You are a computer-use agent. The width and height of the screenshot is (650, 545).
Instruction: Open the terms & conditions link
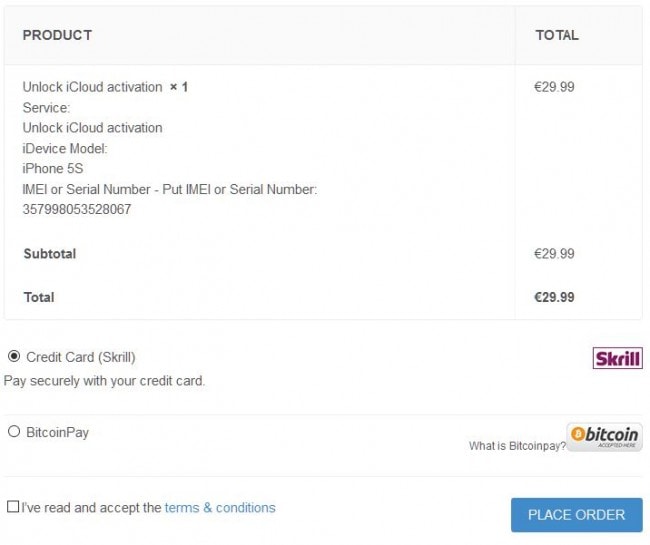[x=220, y=508]
